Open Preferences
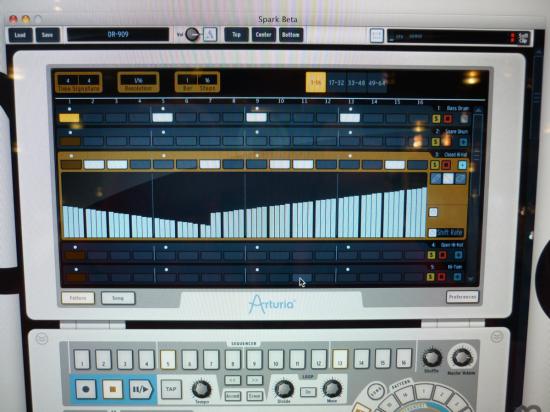The width and height of the screenshot is (550, 412). click(462, 297)
